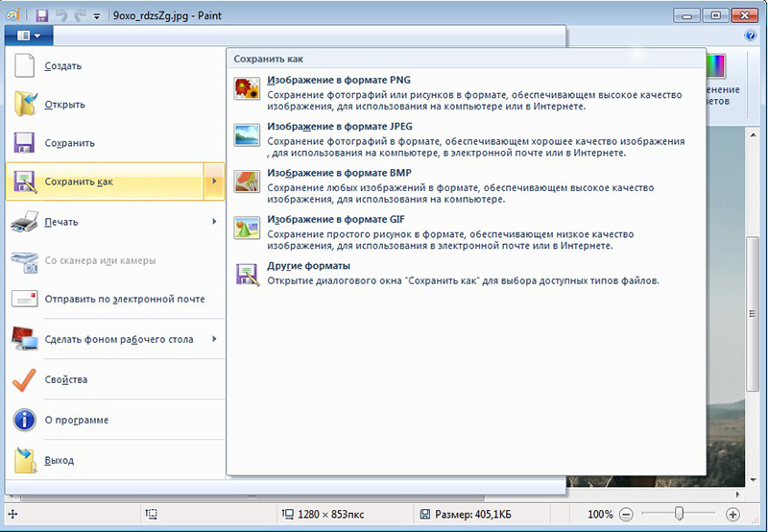Open the blue Paint file menu button

29,36
